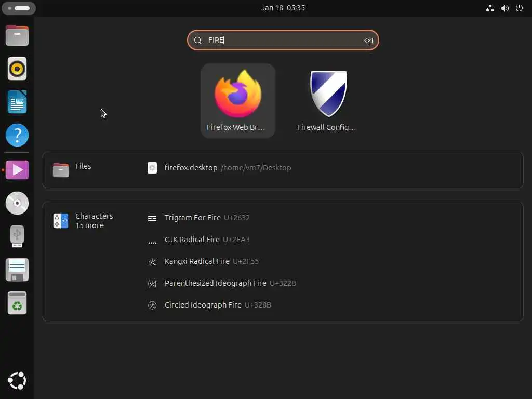Click inside the FIRE search box
532x399 pixels.
click(283, 40)
